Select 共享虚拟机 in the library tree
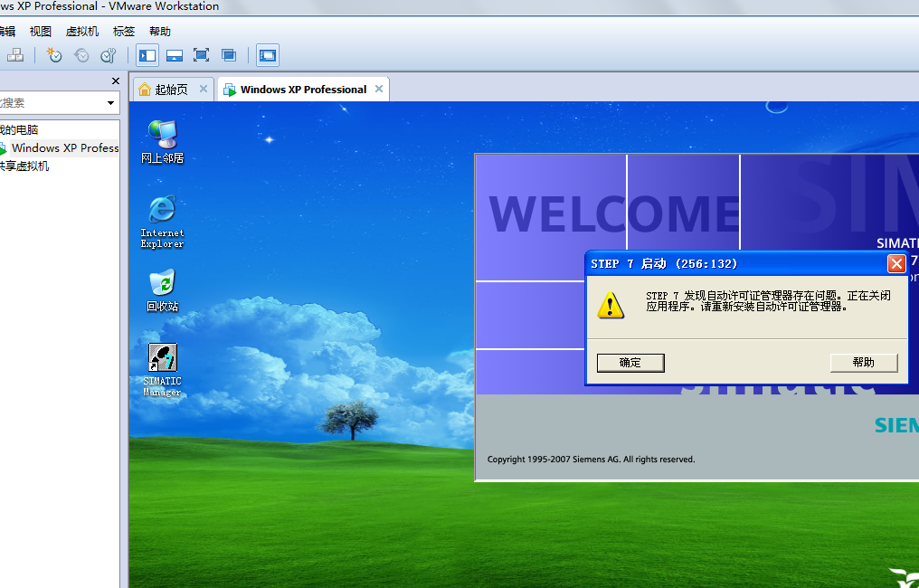This screenshot has height=588, width=919. [x=24, y=166]
